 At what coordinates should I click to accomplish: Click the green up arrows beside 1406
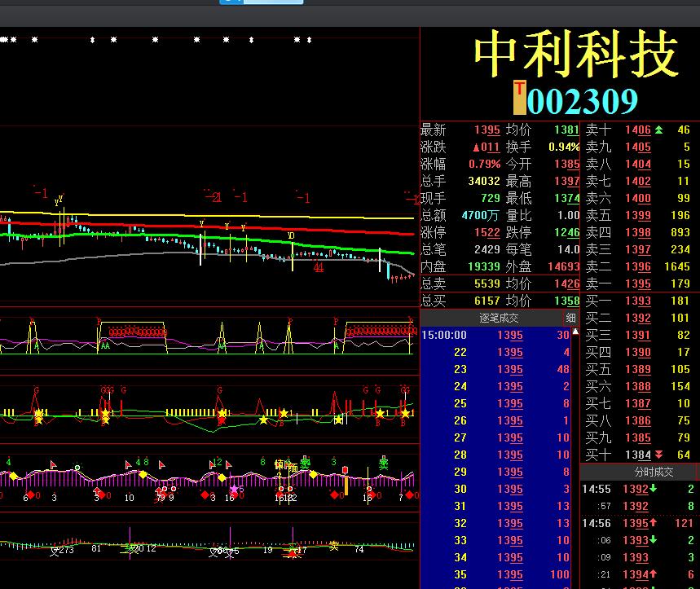coord(659,130)
